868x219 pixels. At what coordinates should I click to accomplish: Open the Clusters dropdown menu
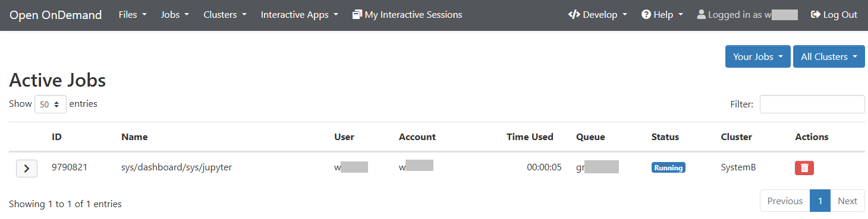(x=225, y=15)
